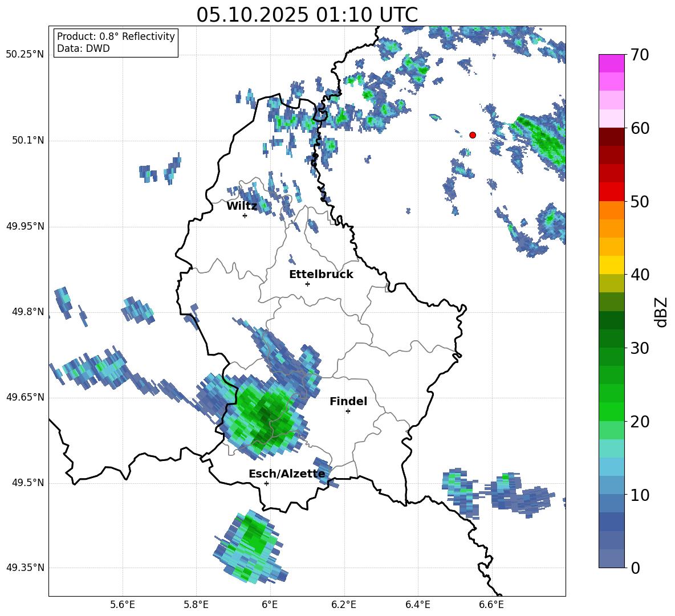Screen dimensions: 675x616
Task: Click the Findel station cross marker
Action: tap(348, 411)
